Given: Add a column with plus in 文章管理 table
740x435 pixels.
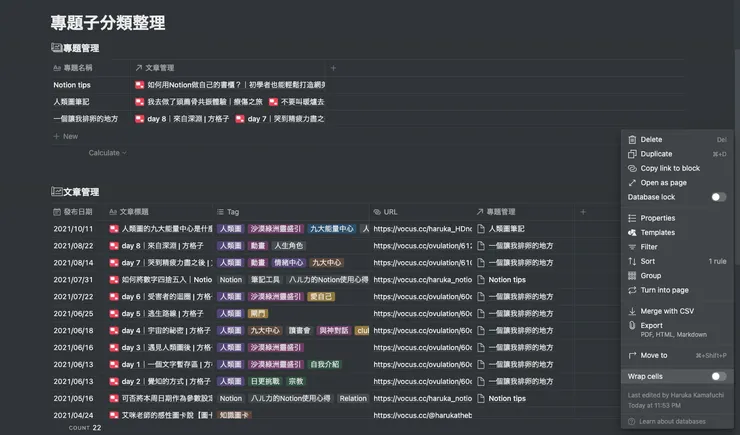Looking at the screenshot, I should click(x=583, y=212).
